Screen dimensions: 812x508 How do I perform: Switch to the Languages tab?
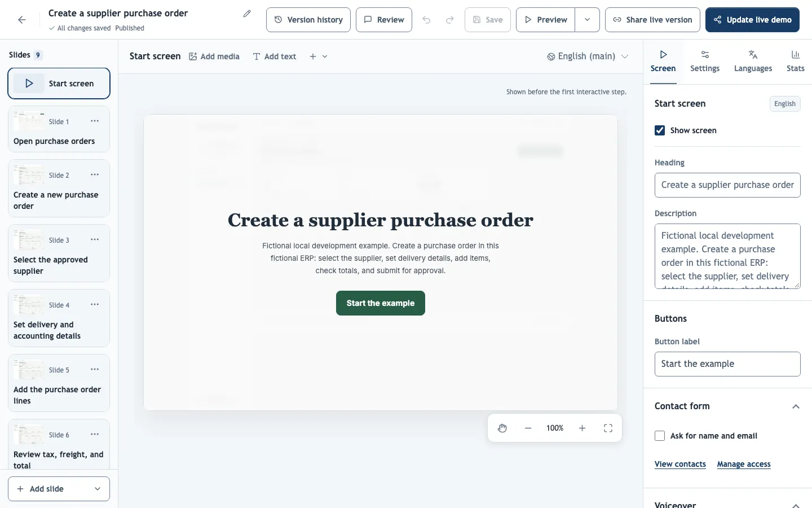click(x=753, y=62)
